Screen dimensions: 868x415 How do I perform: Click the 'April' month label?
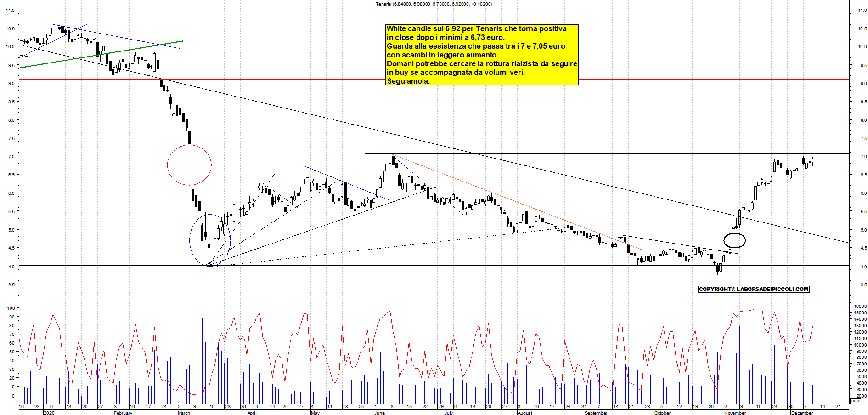[x=252, y=413]
